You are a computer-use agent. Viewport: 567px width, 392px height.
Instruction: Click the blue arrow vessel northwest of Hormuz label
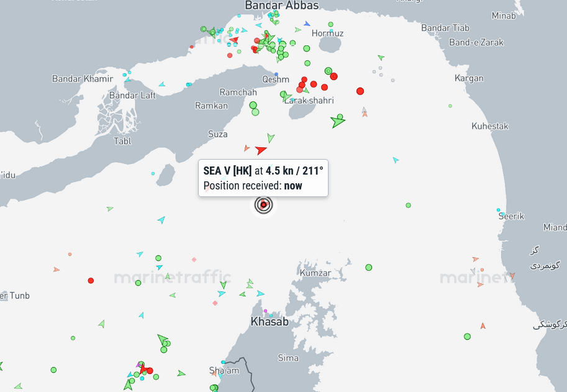307,24
